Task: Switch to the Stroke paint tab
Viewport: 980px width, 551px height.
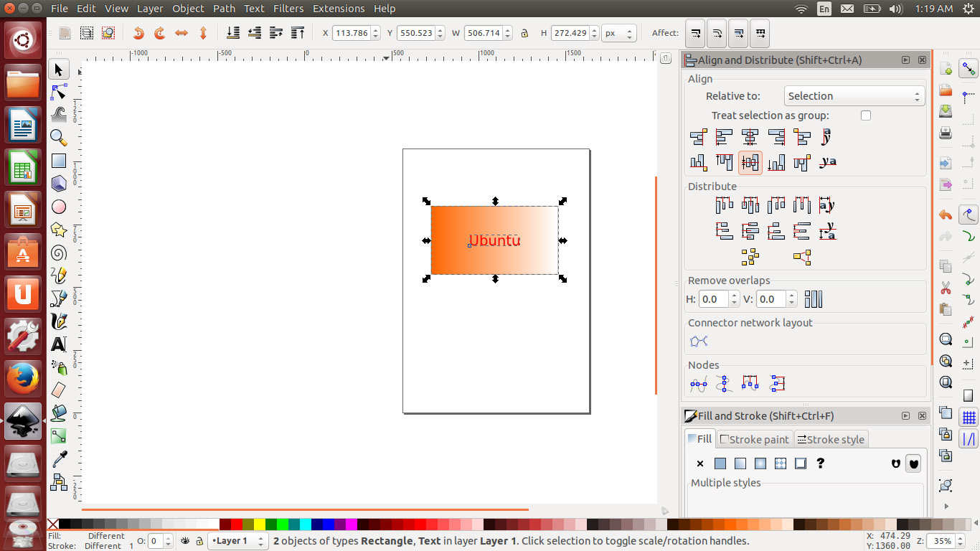Action: 754,439
